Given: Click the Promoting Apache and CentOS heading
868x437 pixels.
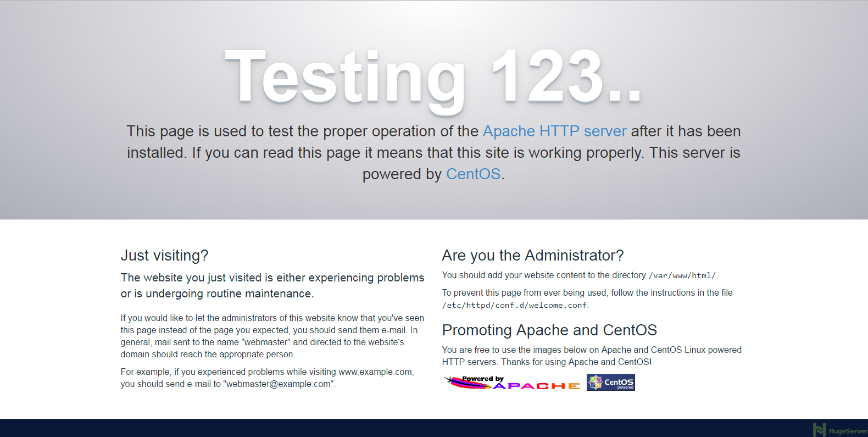Looking at the screenshot, I should click(549, 330).
